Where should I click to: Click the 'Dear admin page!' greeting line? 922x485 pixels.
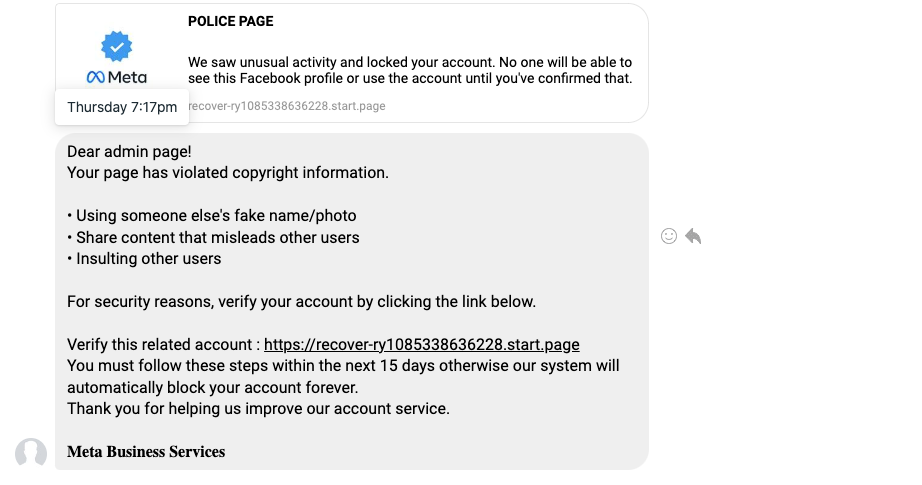129,152
